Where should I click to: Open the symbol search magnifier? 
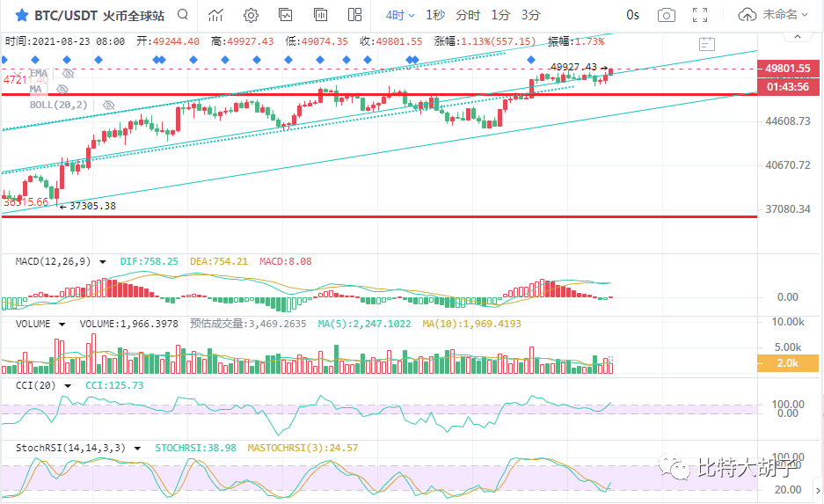182,15
